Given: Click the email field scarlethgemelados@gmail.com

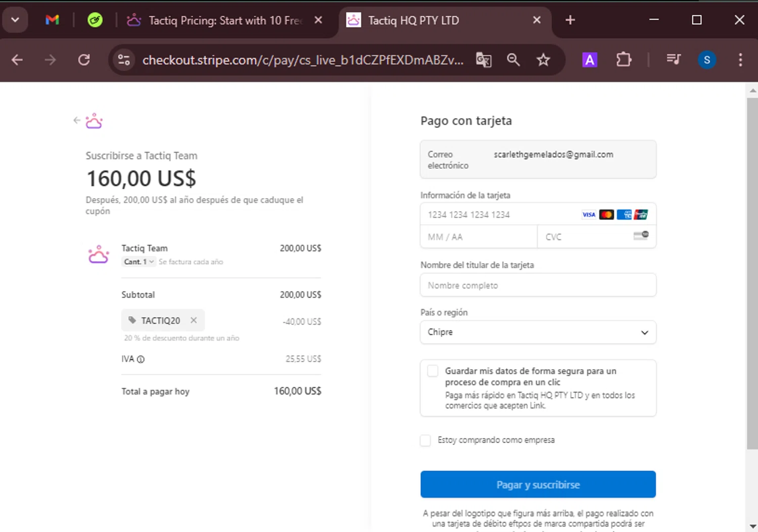Looking at the screenshot, I should (538, 160).
